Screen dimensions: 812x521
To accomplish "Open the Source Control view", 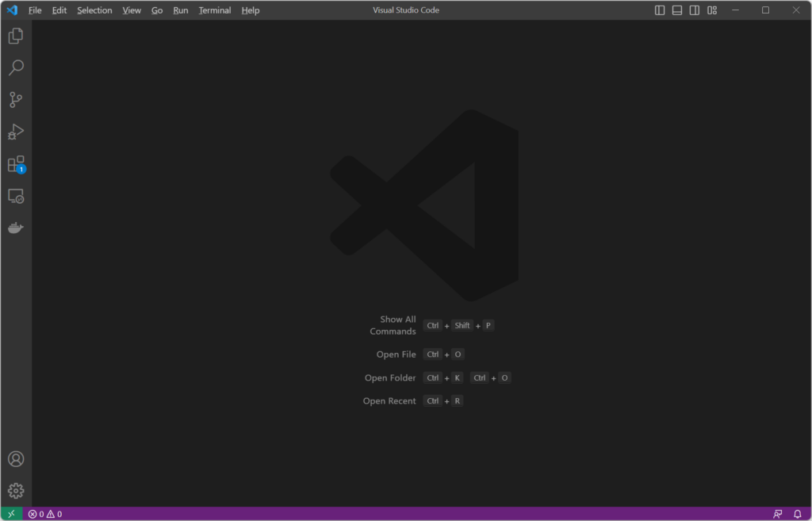I will pyautogui.click(x=16, y=99).
